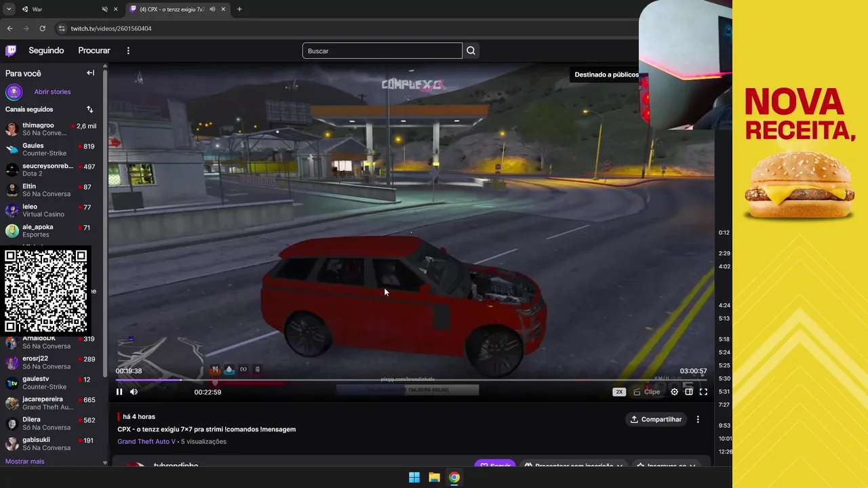The width and height of the screenshot is (868, 488).
Task: Click the Canais seguidos heading
Action: point(29,109)
